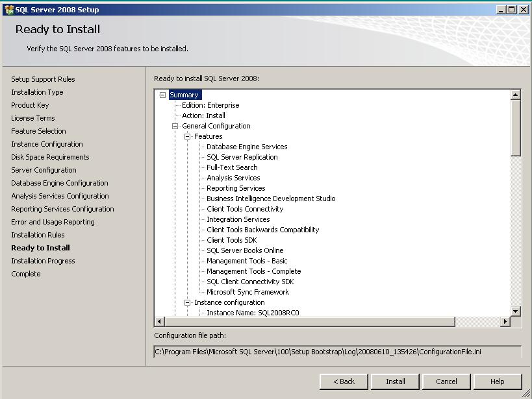This screenshot has height=399, width=532.
Task: Select the Features label in tree
Action: (x=209, y=137)
